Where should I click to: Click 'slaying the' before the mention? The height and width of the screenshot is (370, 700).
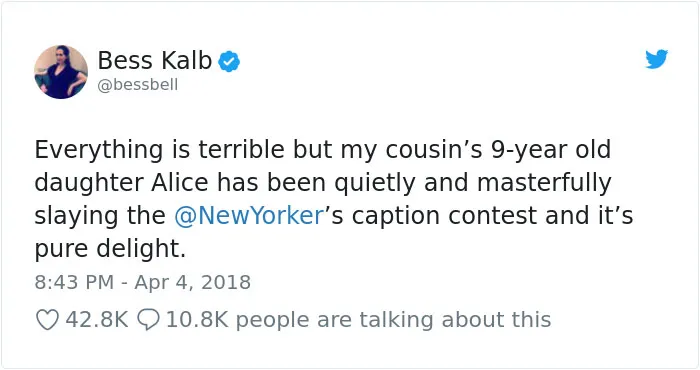(100, 216)
